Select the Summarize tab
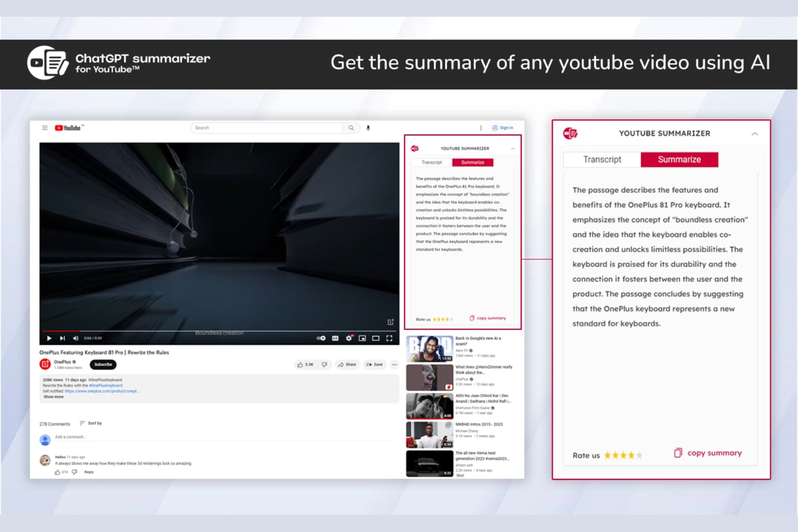This screenshot has width=798, height=532. tap(679, 159)
